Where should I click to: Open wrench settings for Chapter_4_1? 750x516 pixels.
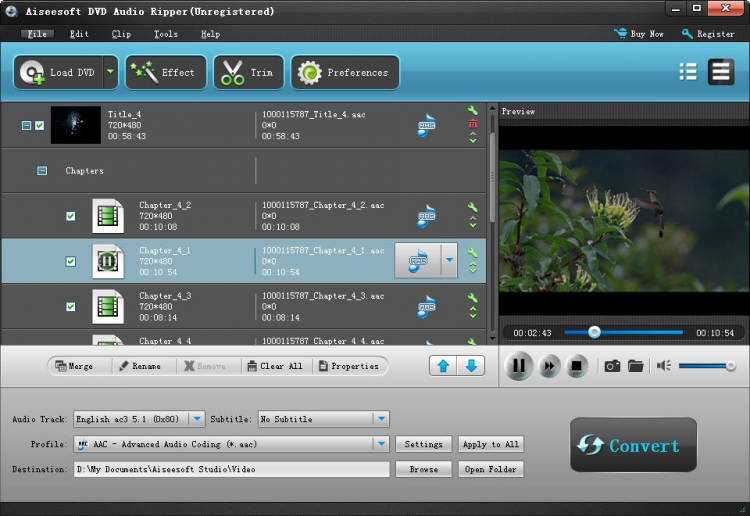click(473, 253)
